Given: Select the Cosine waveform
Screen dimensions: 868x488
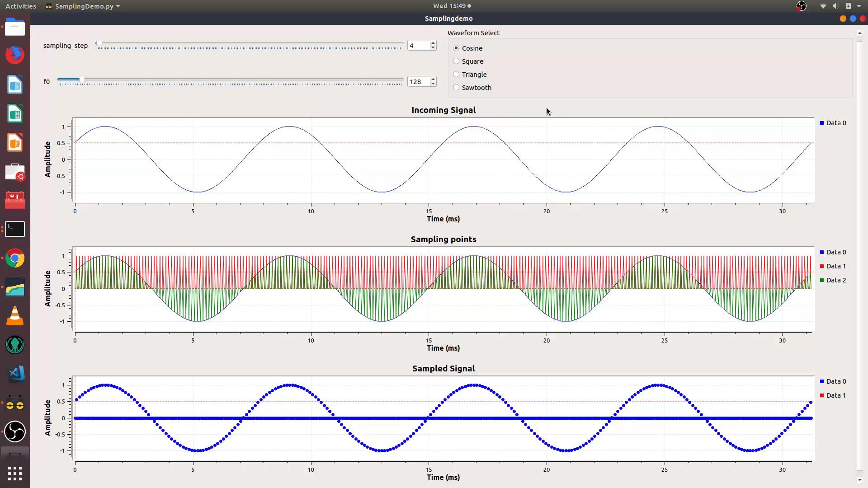Looking at the screenshot, I should 468,48.
